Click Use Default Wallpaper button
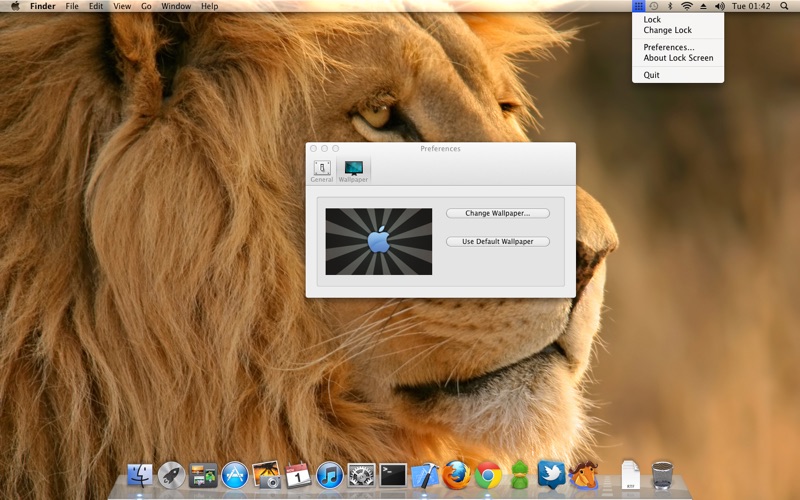This screenshot has width=800, height=500. coord(497,241)
